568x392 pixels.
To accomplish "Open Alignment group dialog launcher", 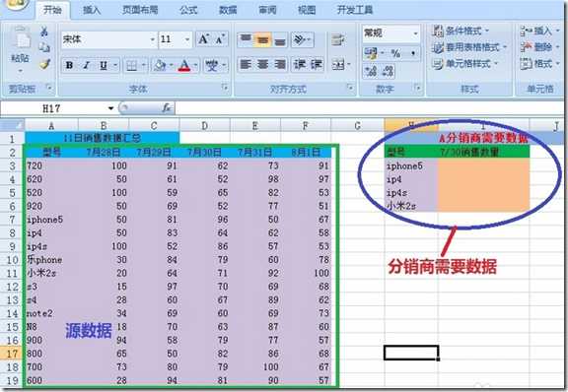I will [349, 88].
